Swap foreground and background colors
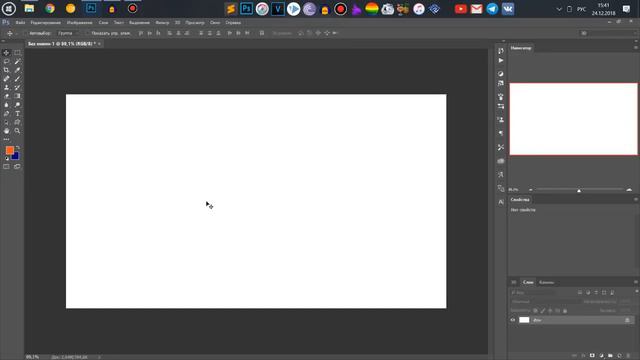Image resolution: width=640 pixels, height=360 pixels. click(18, 148)
